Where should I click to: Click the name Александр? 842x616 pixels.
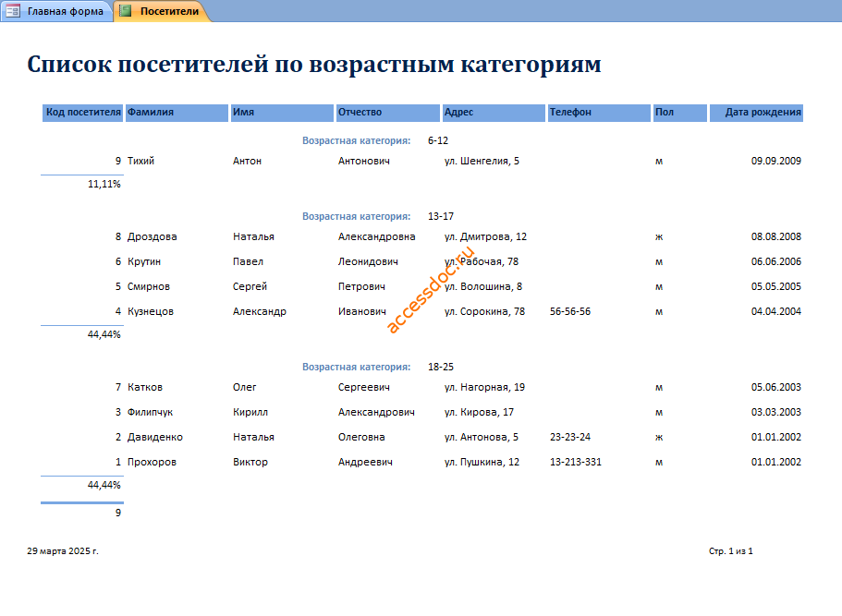260,312
